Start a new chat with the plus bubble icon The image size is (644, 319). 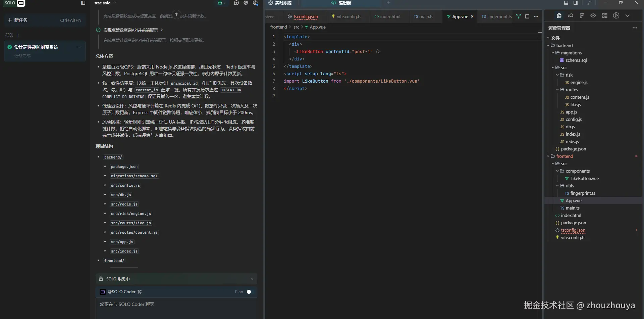tap(236, 3)
